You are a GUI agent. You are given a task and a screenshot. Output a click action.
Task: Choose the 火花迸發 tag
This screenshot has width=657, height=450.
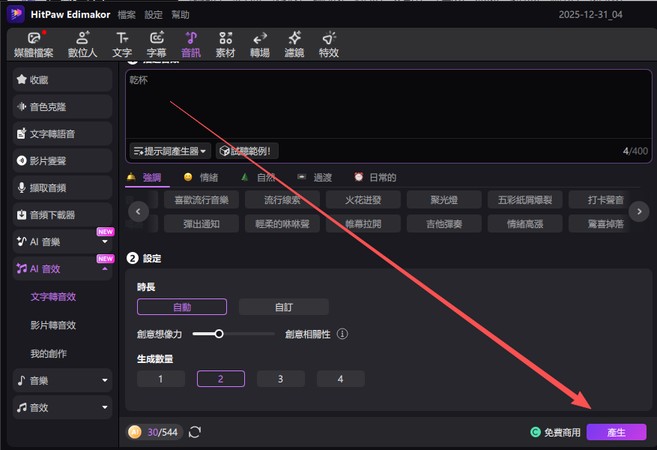pos(363,200)
